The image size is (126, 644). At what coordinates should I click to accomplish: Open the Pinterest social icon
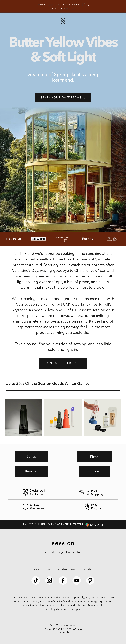pos(90,580)
